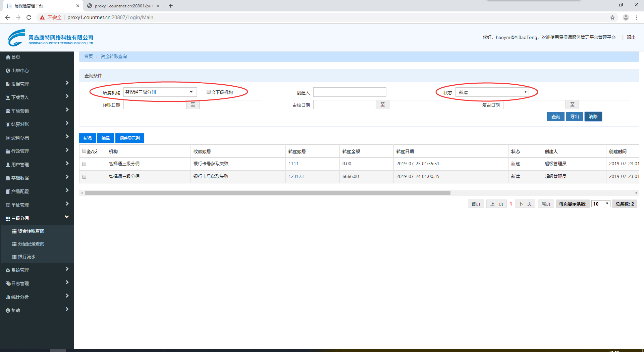Click the globe icon for 出单中心
This screenshot has width=644, height=352.
pyautogui.click(x=8, y=71)
